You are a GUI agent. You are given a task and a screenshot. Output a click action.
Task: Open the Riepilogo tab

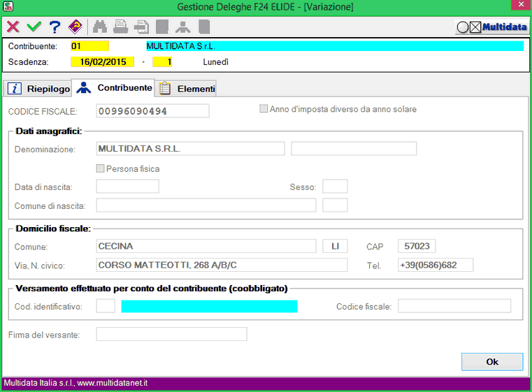pos(38,89)
